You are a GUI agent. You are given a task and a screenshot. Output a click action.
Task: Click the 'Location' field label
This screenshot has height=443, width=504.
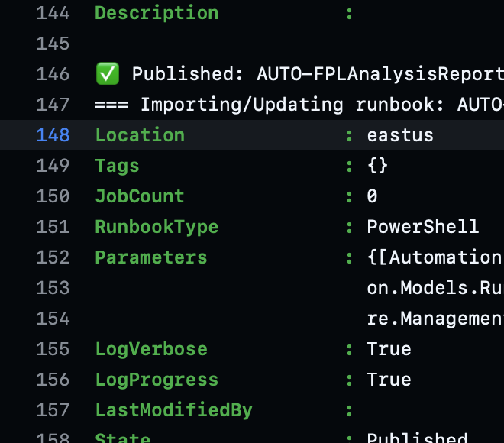tap(140, 135)
